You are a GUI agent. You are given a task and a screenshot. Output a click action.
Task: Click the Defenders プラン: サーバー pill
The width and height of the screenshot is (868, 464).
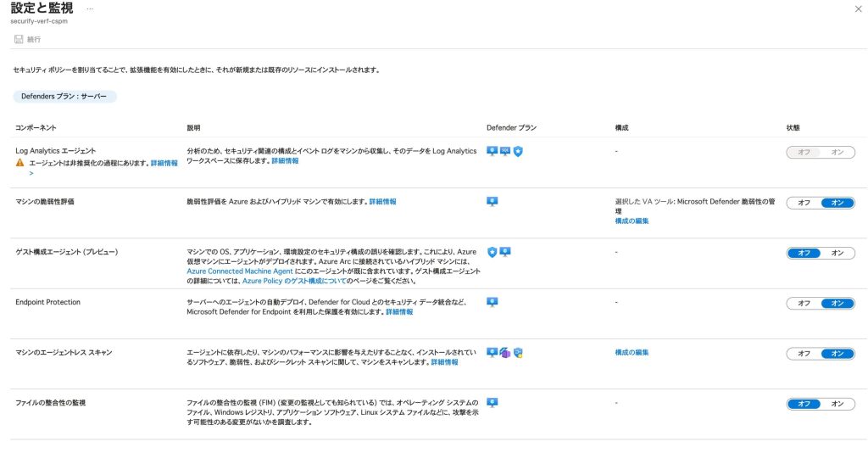tap(64, 97)
